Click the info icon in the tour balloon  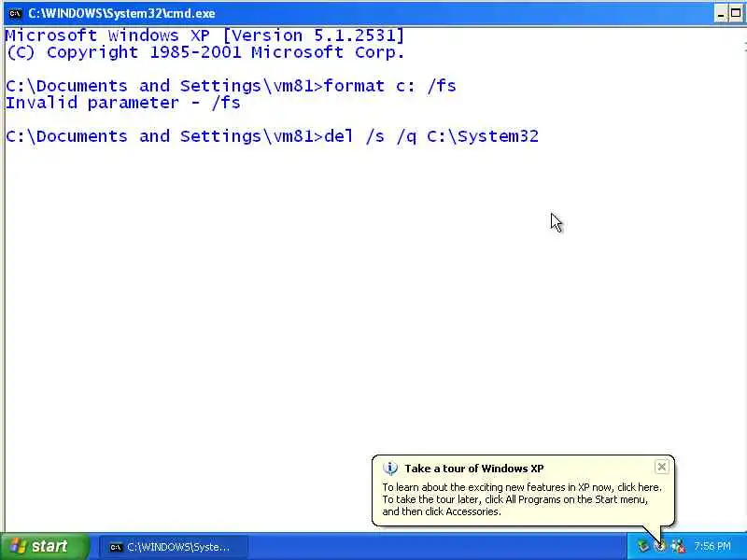point(390,469)
